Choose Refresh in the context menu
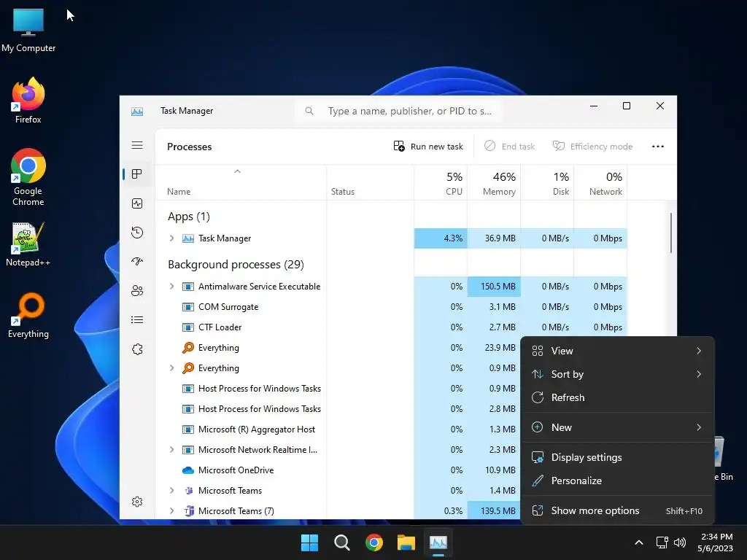The width and height of the screenshot is (747, 560). pos(617,397)
